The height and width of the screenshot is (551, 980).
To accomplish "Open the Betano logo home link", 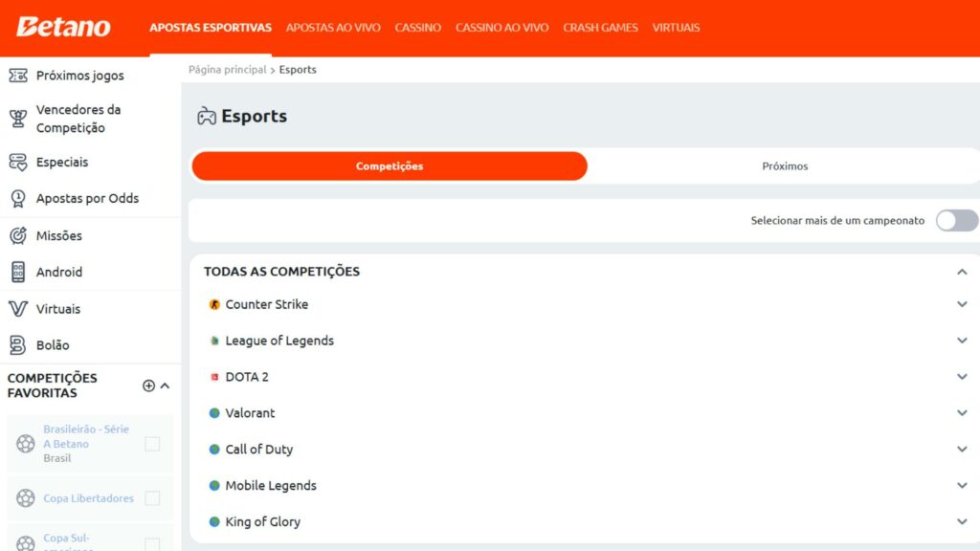I will pyautogui.click(x=63, y=27).
